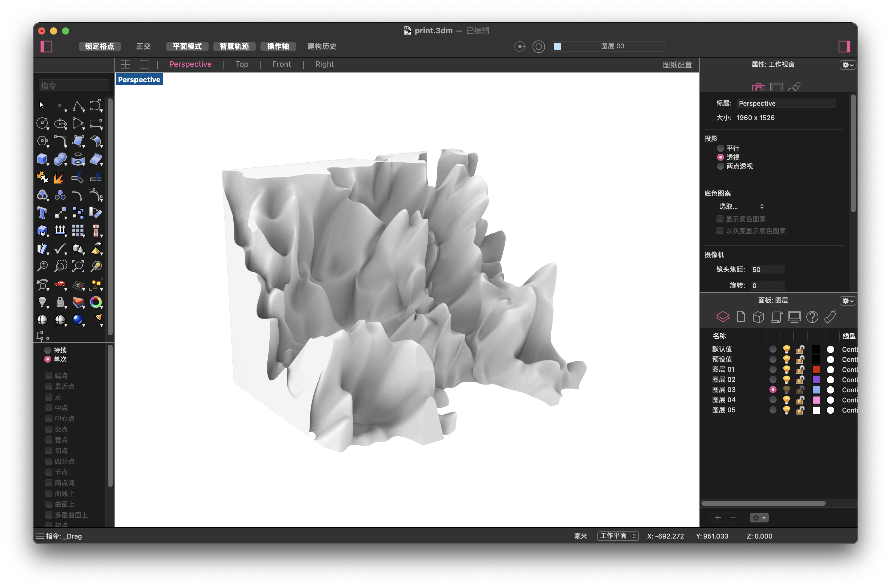Switch to single viewport layout icon
Screen dimensions: 891x588
click(145, 65)
